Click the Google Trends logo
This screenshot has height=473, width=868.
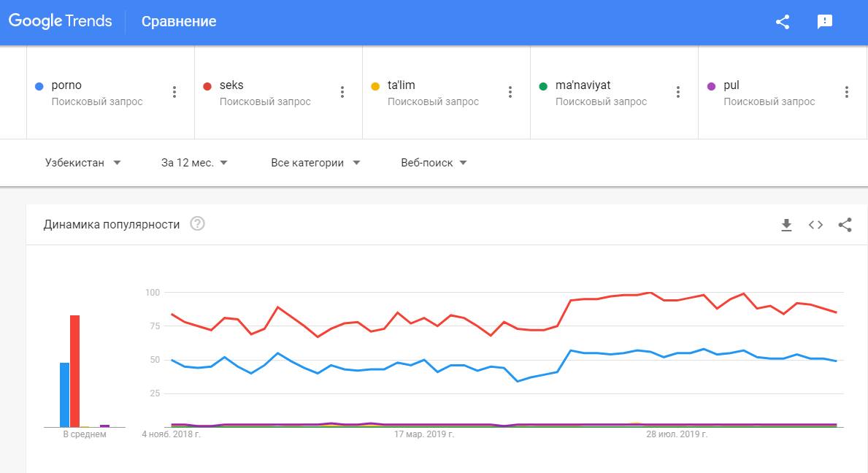click(61, 21)
